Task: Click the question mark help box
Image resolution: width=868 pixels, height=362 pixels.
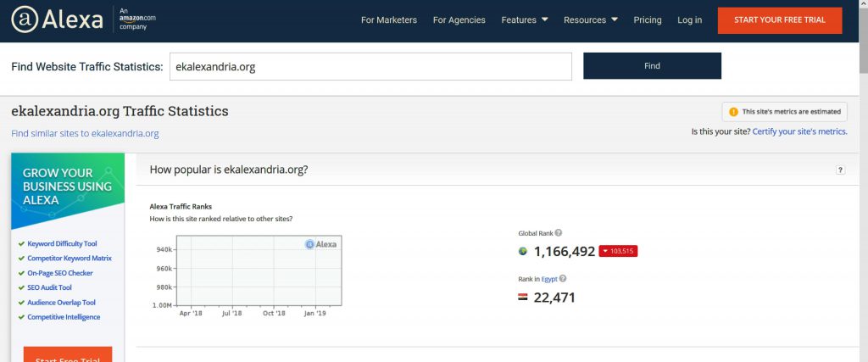Action: coord(840,170)
